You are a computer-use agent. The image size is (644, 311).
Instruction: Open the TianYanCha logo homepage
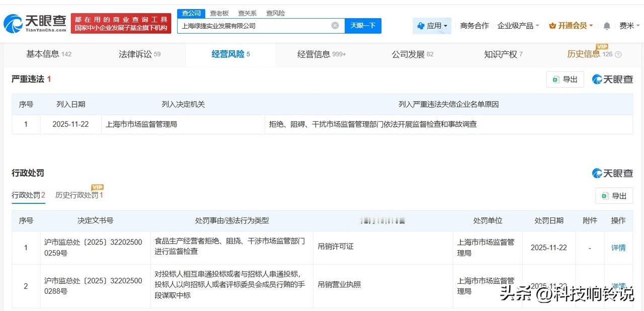(35, 23)
